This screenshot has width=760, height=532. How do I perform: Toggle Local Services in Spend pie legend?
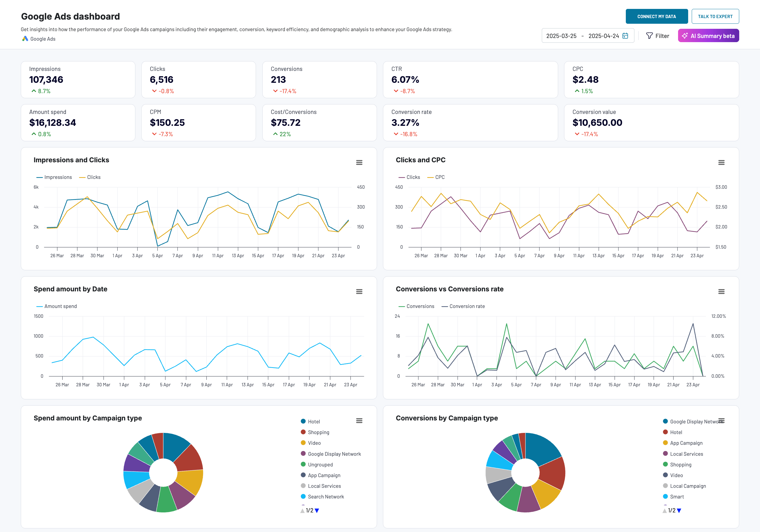(321, 486)
